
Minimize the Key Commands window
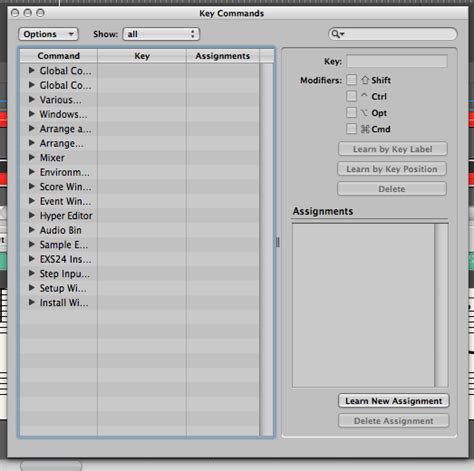(x=28, y=13)
